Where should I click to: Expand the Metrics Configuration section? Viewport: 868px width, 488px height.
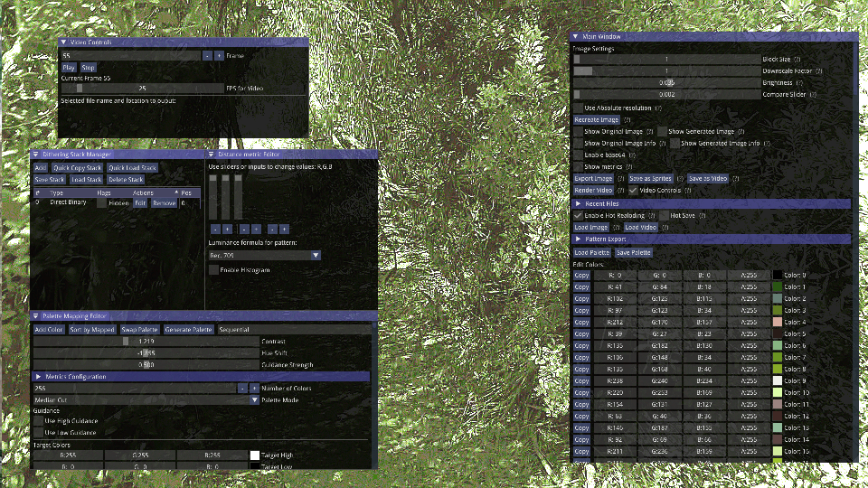tap(38, 376)
